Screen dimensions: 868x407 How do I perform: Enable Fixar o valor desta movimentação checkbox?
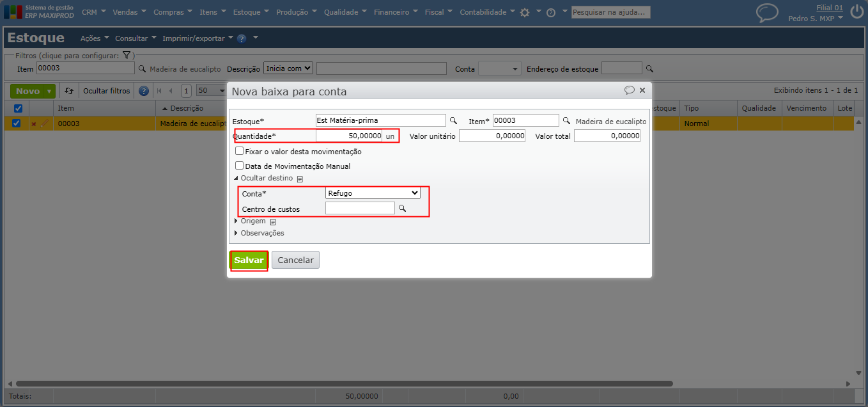(x=240, y=152)
